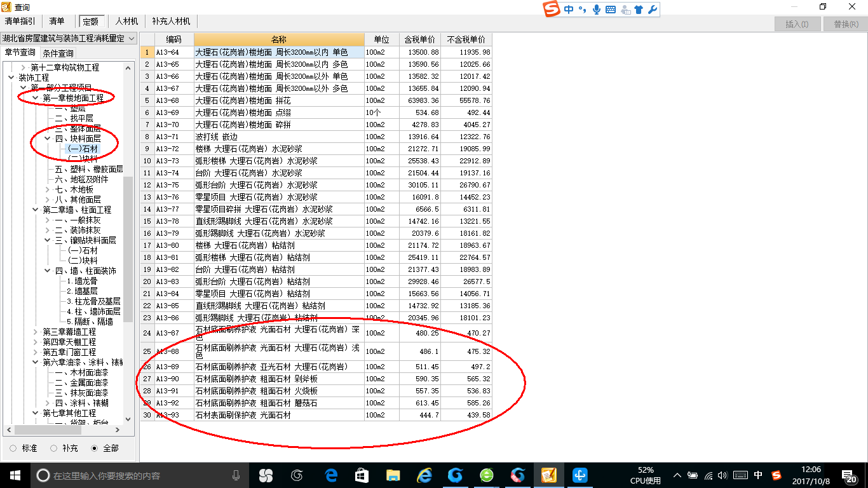Launch Internet Explorer from the taskbar

[x=424, y=475]
